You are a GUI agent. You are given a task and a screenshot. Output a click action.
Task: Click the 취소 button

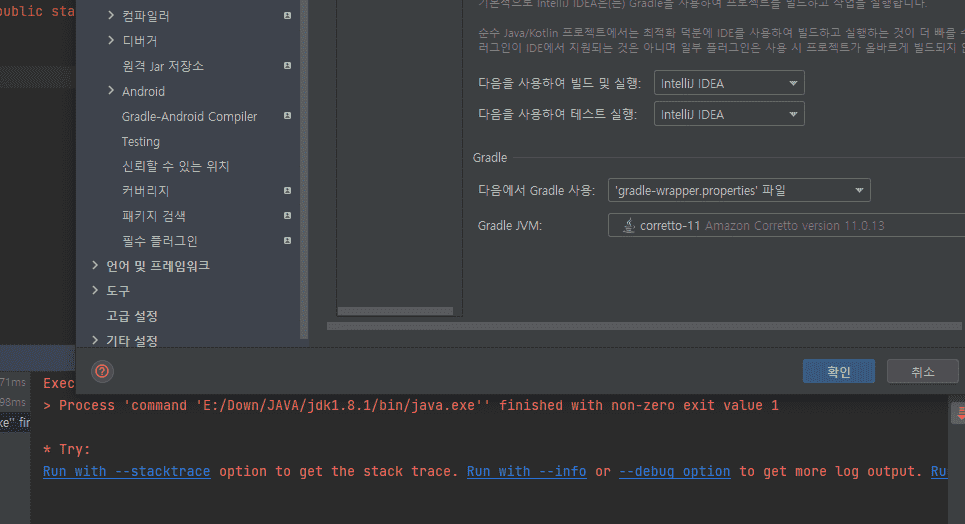coord(922,371)
